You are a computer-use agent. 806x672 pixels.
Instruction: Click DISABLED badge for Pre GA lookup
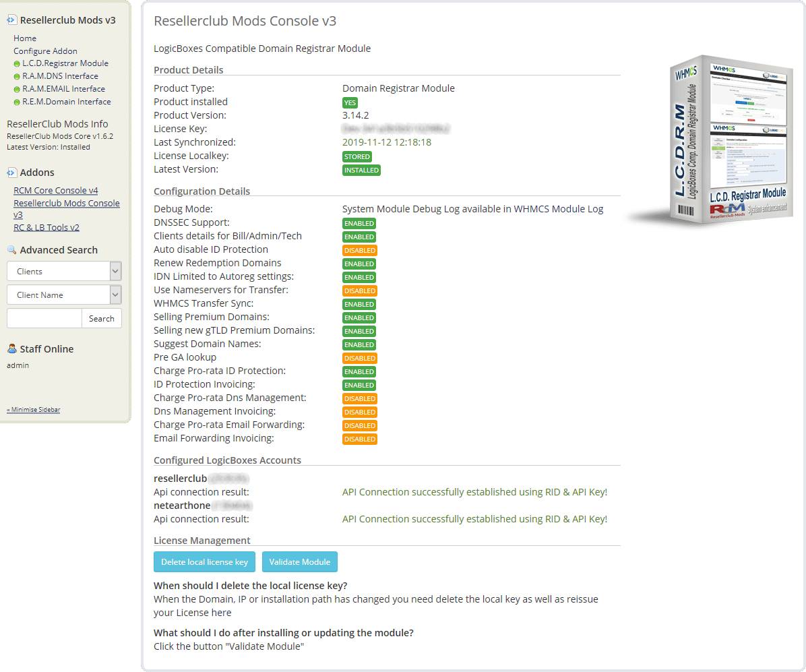[x=360, y=359]
